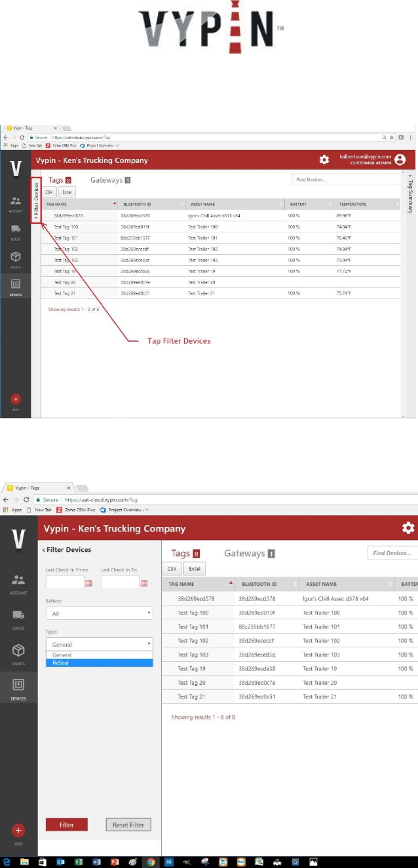The width and height of the screenshot is (418, 868).
Task: Open calendar picker for Last Check-In From
Action: pyautogui.click(x=89, y=583)
